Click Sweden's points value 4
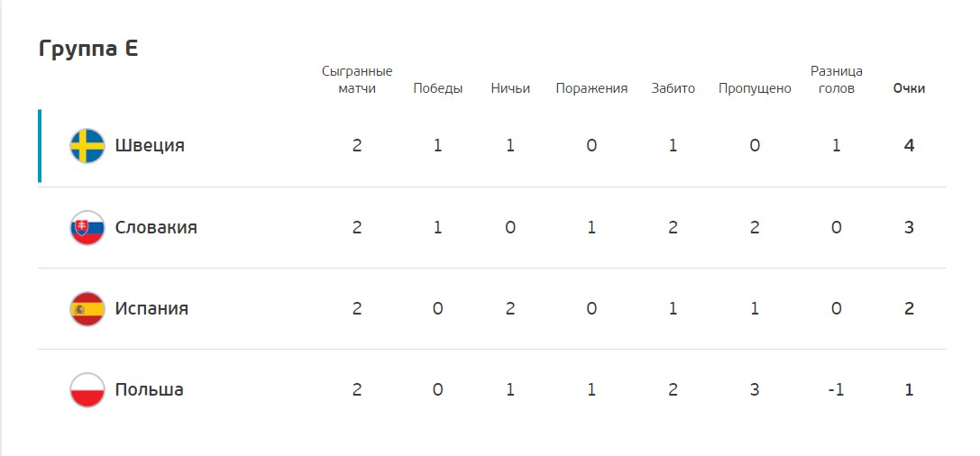 (909, 146)
